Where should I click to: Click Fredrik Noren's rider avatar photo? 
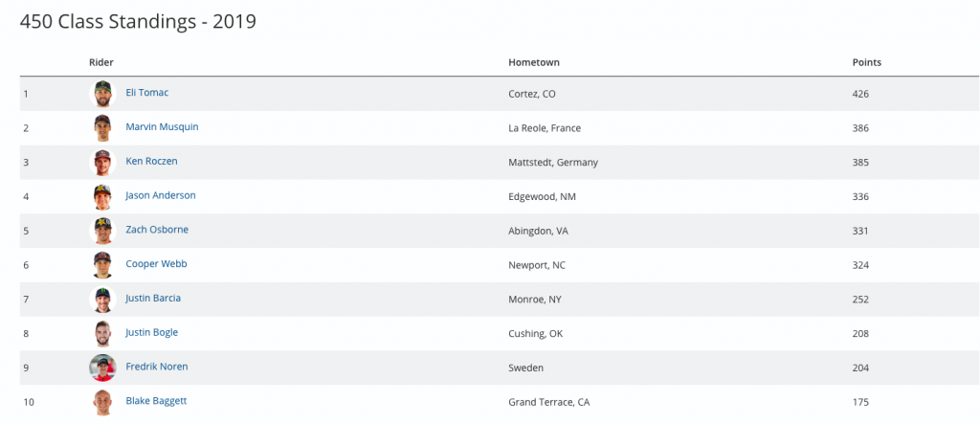(102, 368)
